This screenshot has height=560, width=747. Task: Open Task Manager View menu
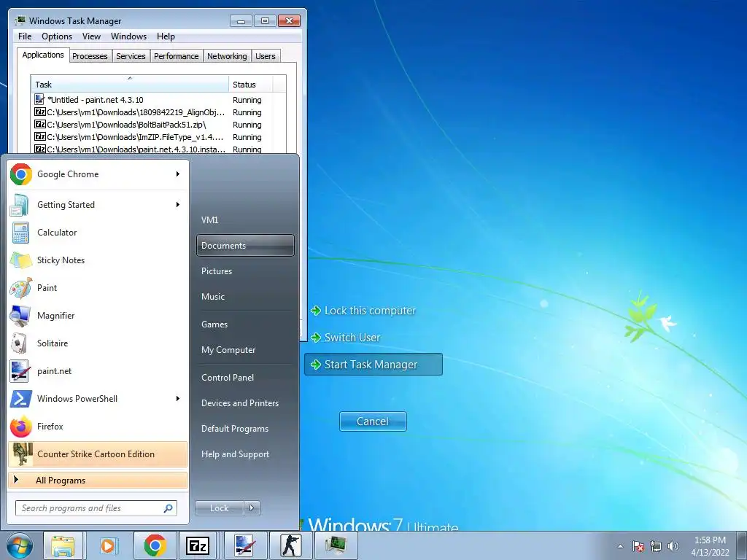[91, 36]
